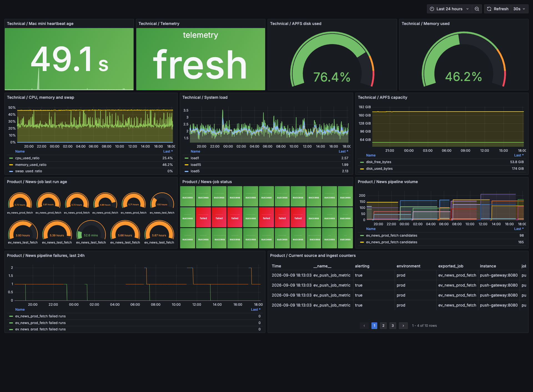Toggle the load1 series in legend
Screen dimensions: 533x392
pyautogui.click(x=195, y=158)
